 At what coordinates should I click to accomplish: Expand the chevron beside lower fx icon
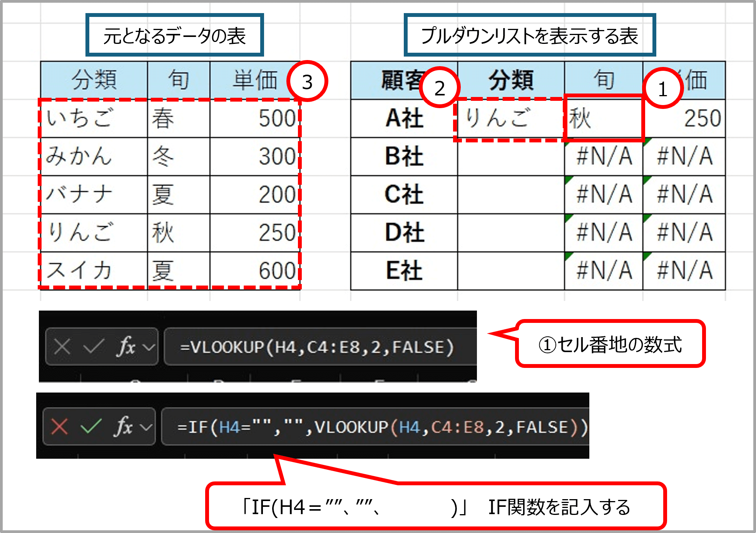(146, 427)
